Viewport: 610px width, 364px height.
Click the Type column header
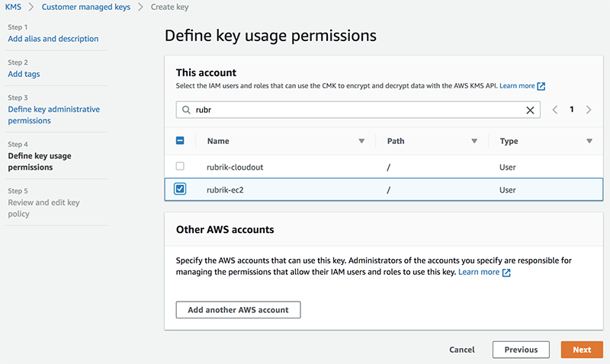click(509, 141)
